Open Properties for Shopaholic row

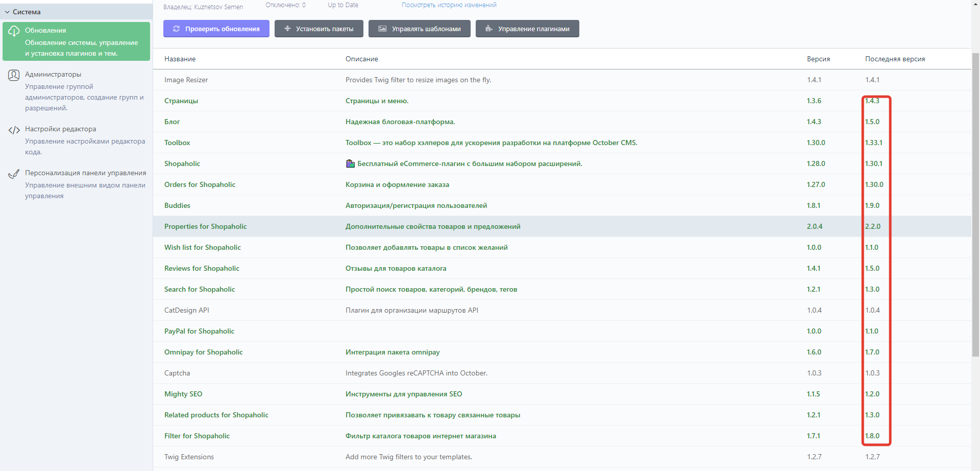click(x=562, y=226)
